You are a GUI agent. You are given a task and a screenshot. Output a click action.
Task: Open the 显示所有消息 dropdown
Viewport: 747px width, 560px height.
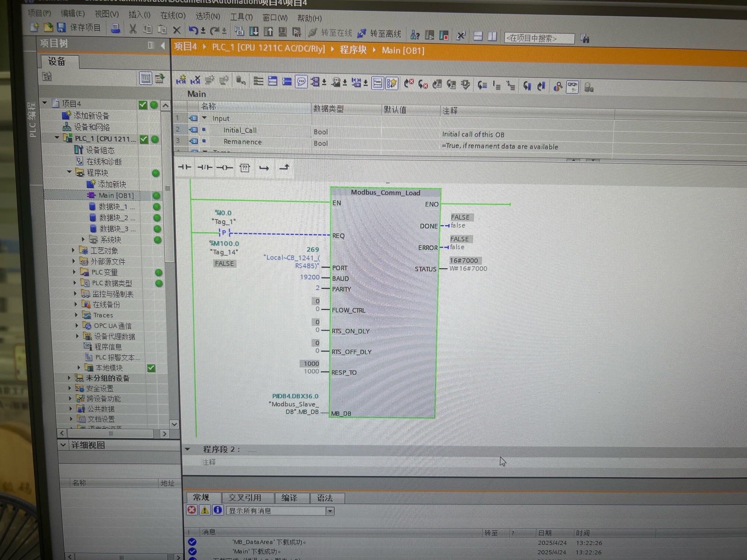(x=330, y=511)
